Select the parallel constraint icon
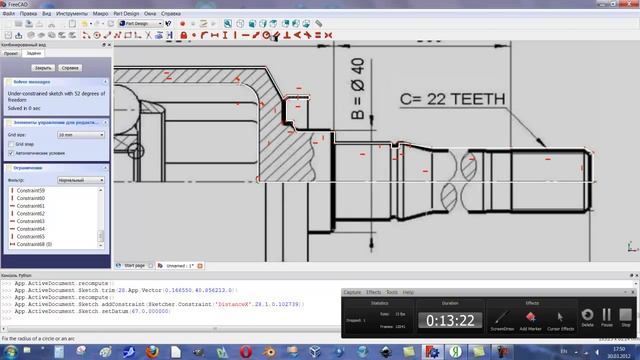 point(277,36)
